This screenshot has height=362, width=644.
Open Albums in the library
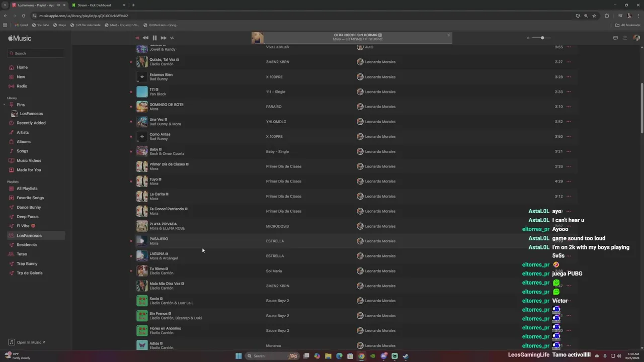click(24, 142)
